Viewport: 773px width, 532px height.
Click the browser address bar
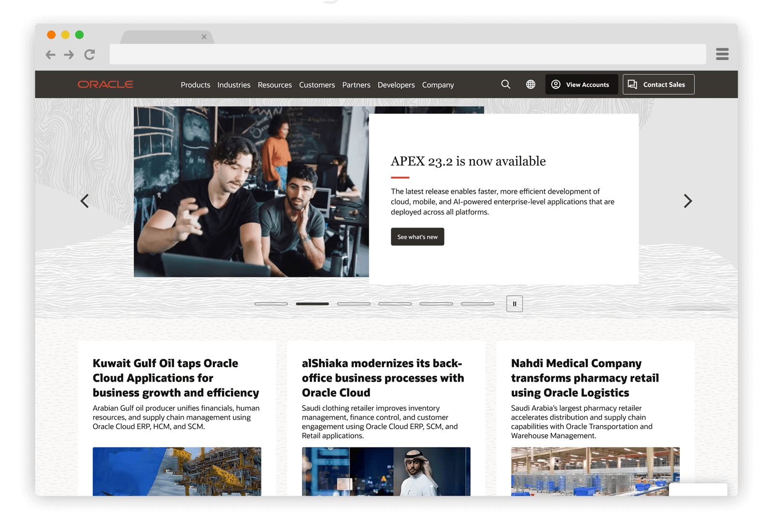coord(408,54)
